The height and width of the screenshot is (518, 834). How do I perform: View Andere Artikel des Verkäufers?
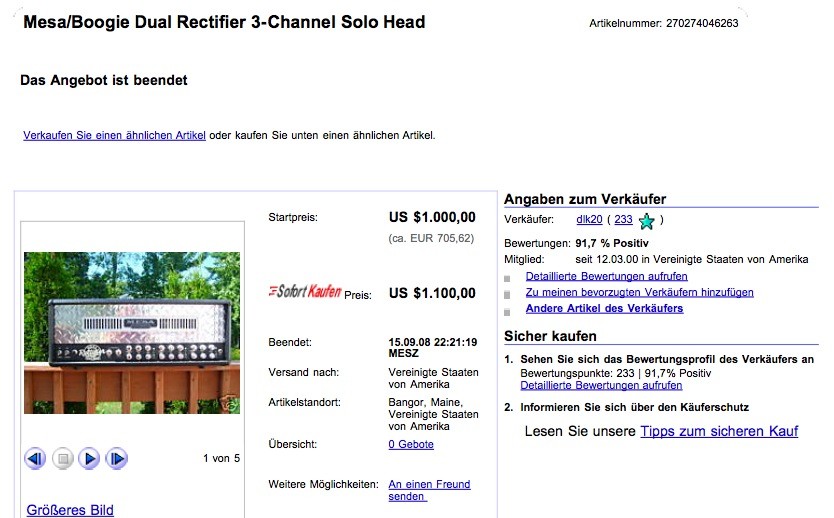(x=604, y=308)
